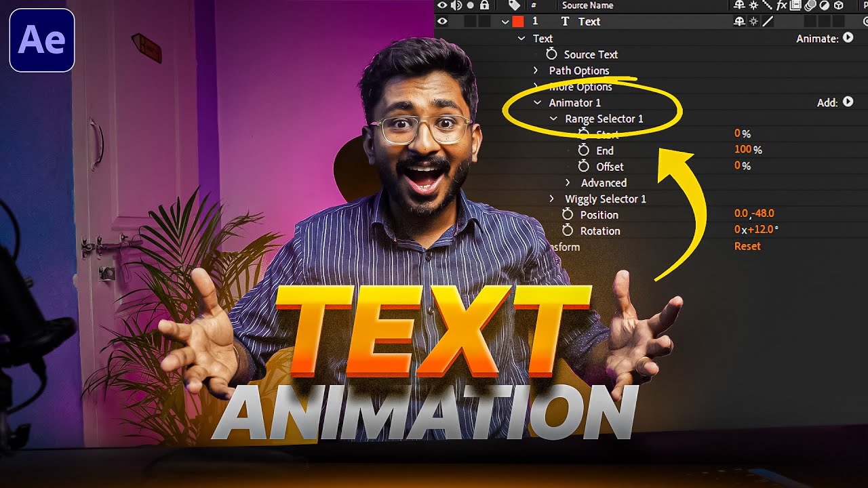Click the Reset link
868x488 pixels.
(747, 246)
